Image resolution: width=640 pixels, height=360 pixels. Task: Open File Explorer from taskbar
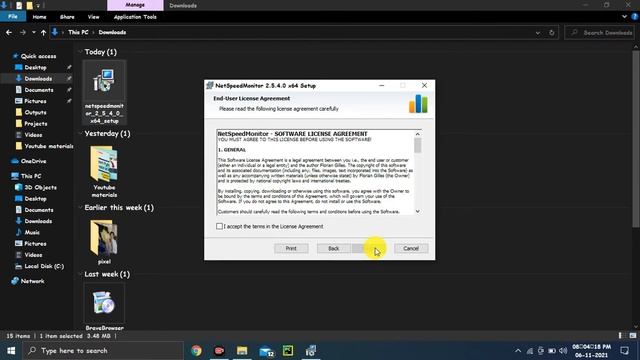(x=242, y=351)
